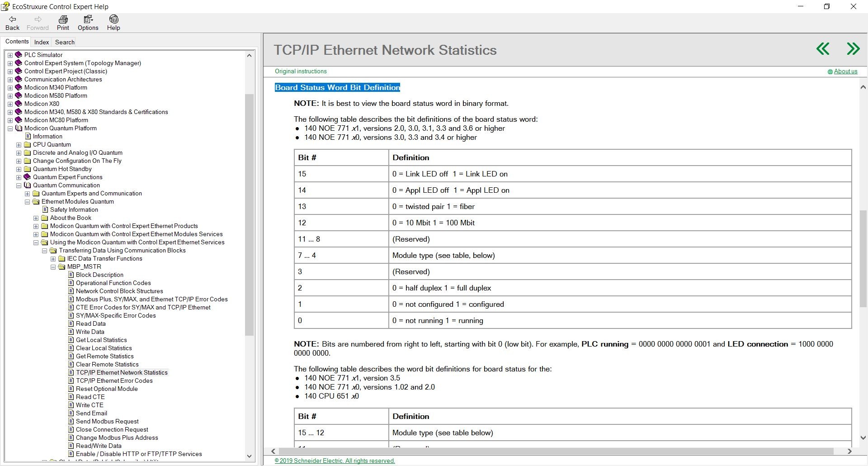Click the Write CTE page icon

[x=71, y=405]
